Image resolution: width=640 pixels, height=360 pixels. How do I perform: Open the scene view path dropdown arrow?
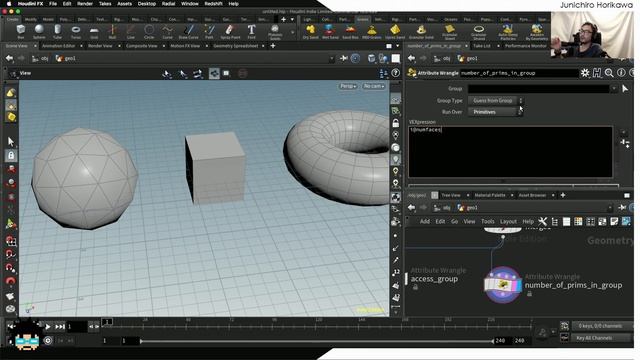[331, 58]
